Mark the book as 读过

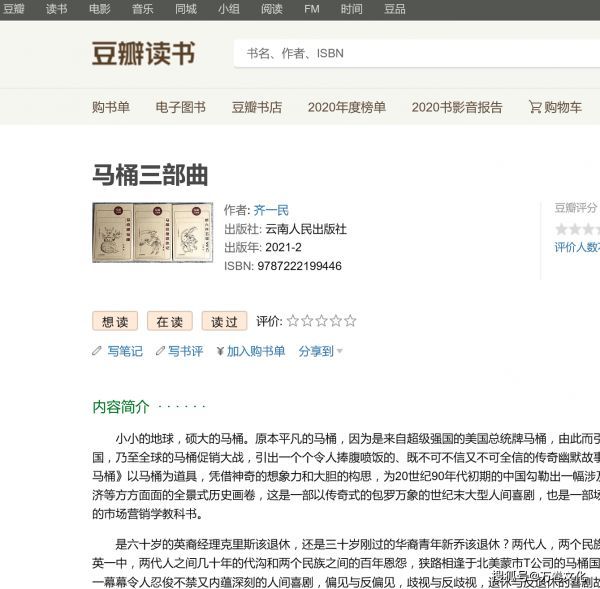click(224, 321)
